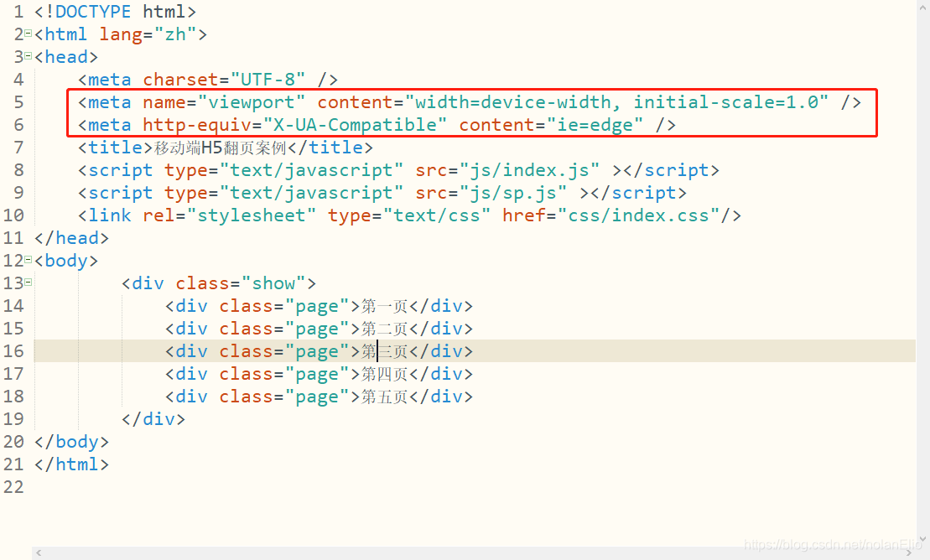The height and width of the screenshot is (560, 930).
Task: Select line number 6 in the gutter
Action: 18,125
